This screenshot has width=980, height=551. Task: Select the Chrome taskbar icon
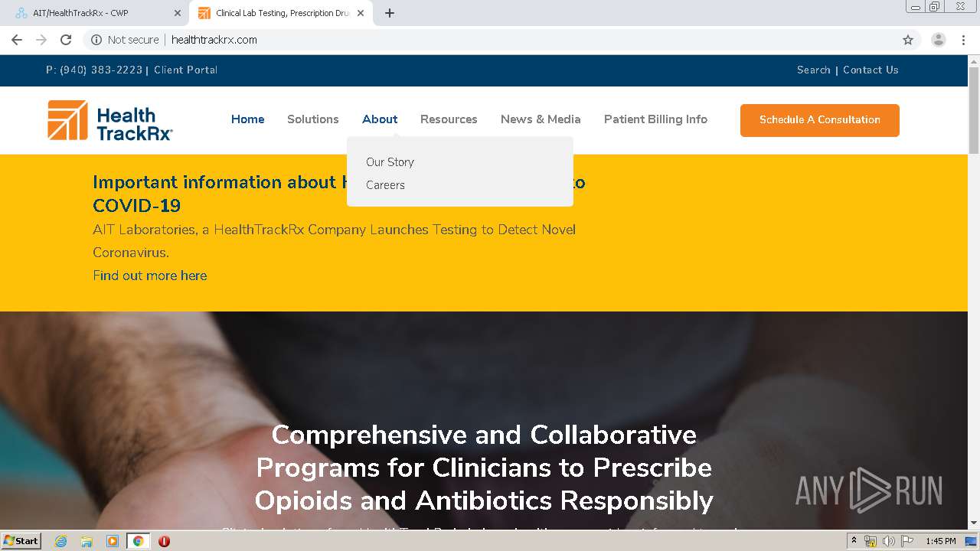pos(139,541)
